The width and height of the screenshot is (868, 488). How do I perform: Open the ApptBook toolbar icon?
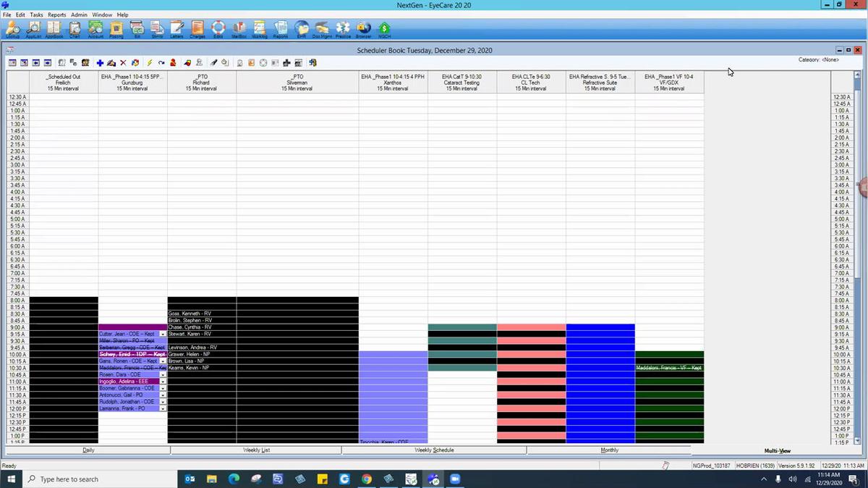point(54,29)
